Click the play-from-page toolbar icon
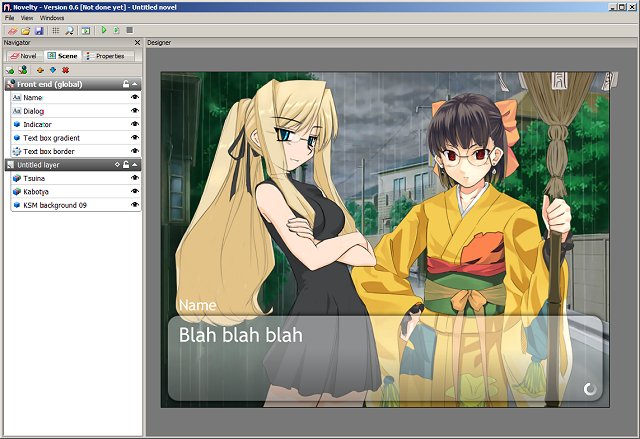This screenshot has width=640, height=439. click(116, 30)
